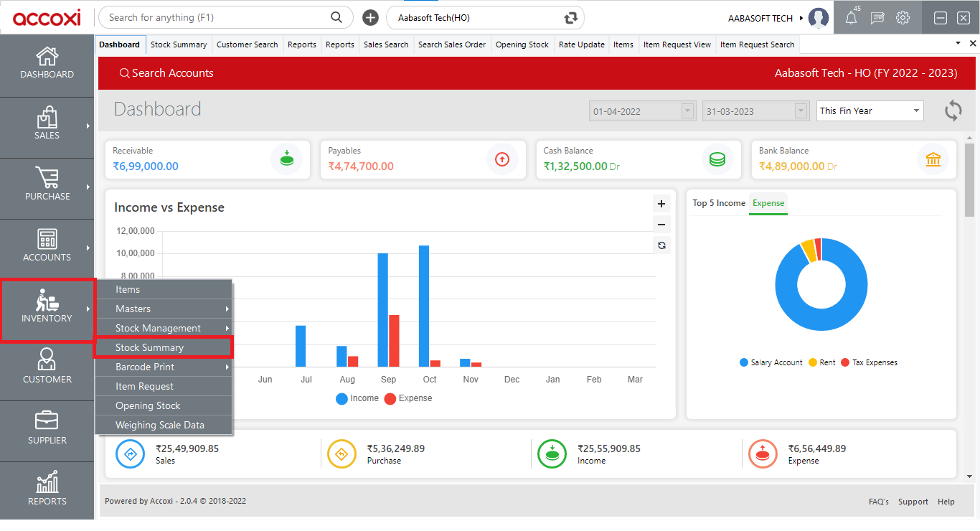Toggle the Income legend in bar chart
Viewport: 980px width, 531px height.
[357, 398]
